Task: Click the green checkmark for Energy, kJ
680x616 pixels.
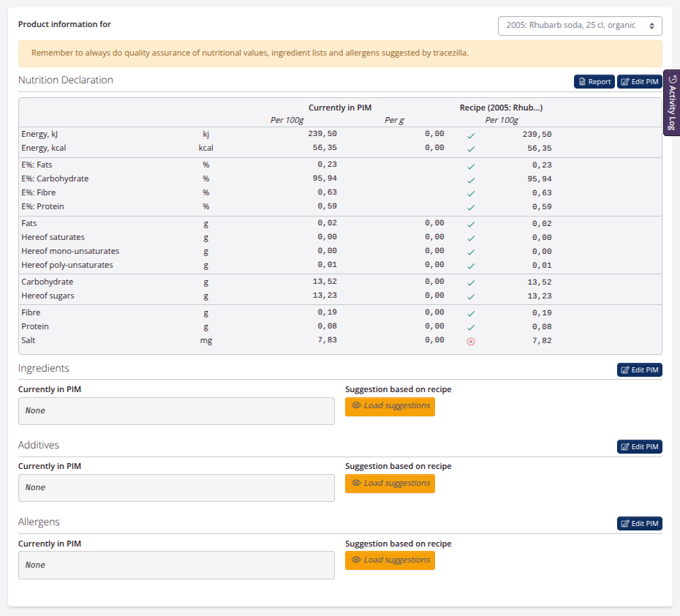Action: coord(471,135)
